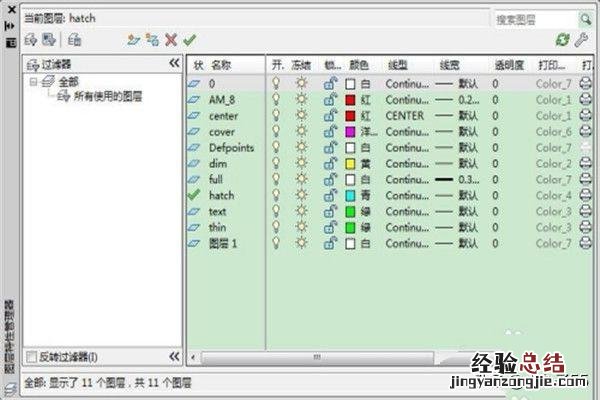Sort by 颜色 column header
This screenshot has width=600, height=400.
pos(359,65)
